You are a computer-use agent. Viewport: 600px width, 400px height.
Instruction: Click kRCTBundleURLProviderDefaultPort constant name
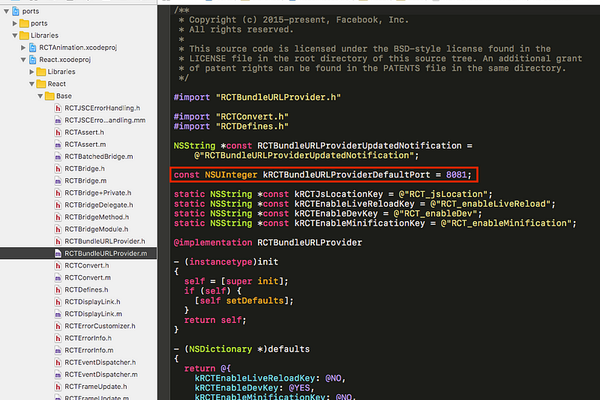(x=346, y=175)
